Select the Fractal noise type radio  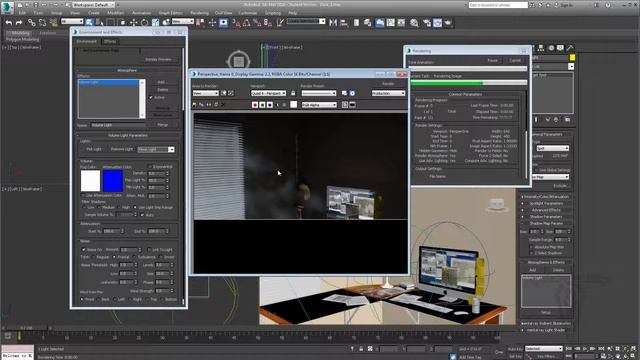pos(114,257)
